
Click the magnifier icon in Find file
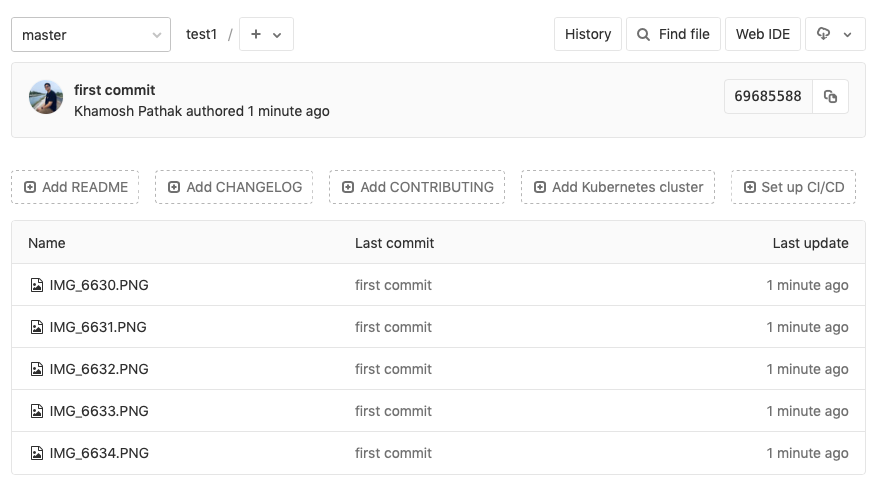644,34
